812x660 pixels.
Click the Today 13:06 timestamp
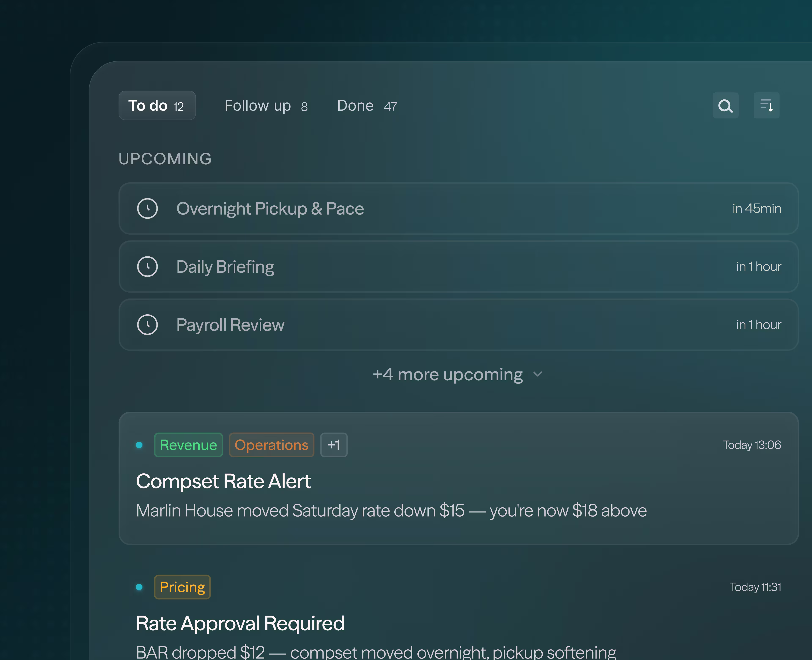tap(752, 445)
